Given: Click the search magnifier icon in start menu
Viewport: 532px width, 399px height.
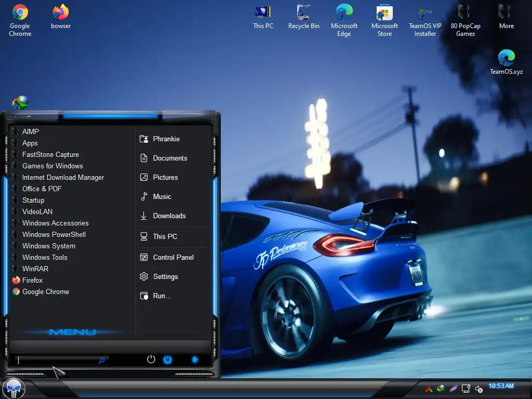Looking at the screenshot, I should pyautogui.click(x=101, y=361).
